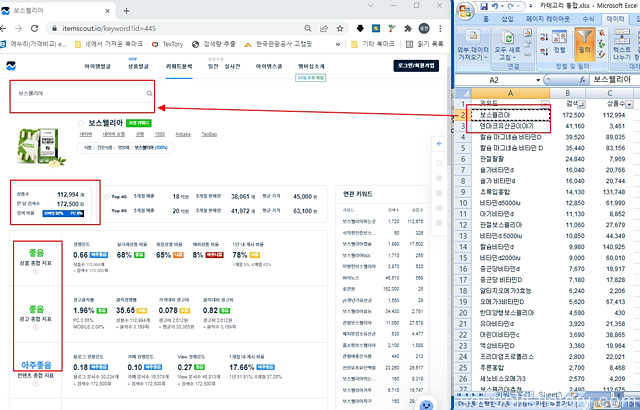
Task: Click the search ratio bar mobile/PC
Action: point(63,213)
